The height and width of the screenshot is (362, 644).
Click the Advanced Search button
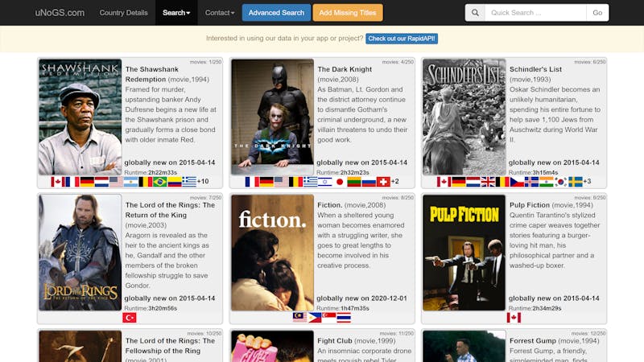[276, 13]
